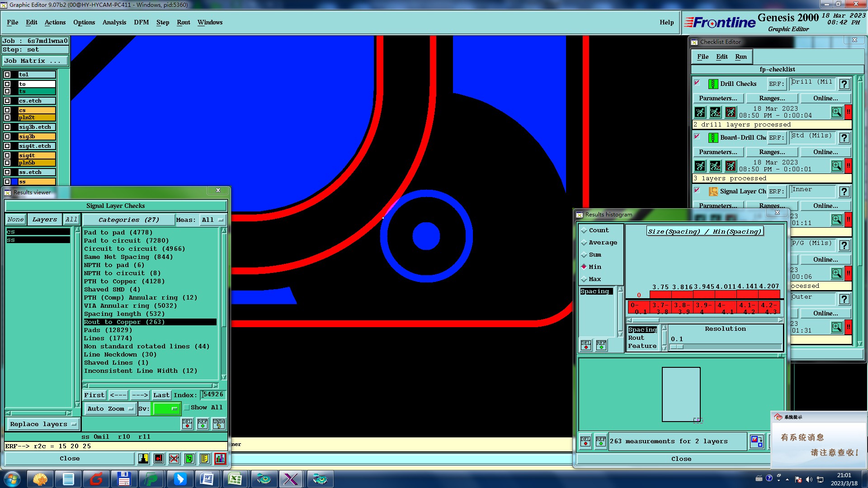Click the Index input field

(x=212, y=394)
